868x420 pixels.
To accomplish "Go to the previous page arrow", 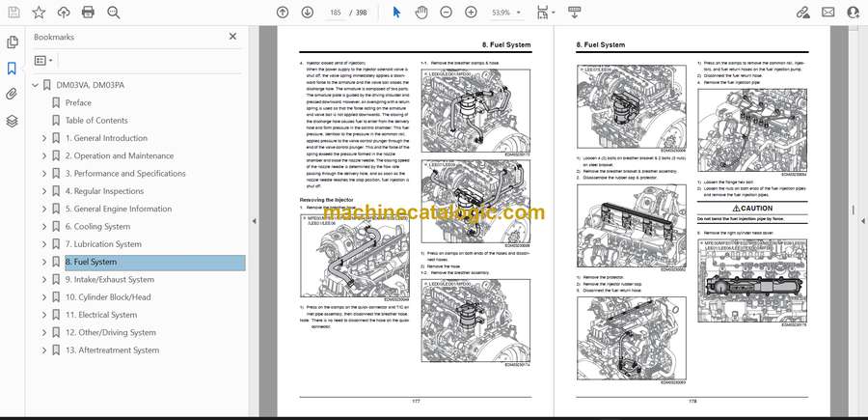I will pyautogui.click(x=283, y=13).
